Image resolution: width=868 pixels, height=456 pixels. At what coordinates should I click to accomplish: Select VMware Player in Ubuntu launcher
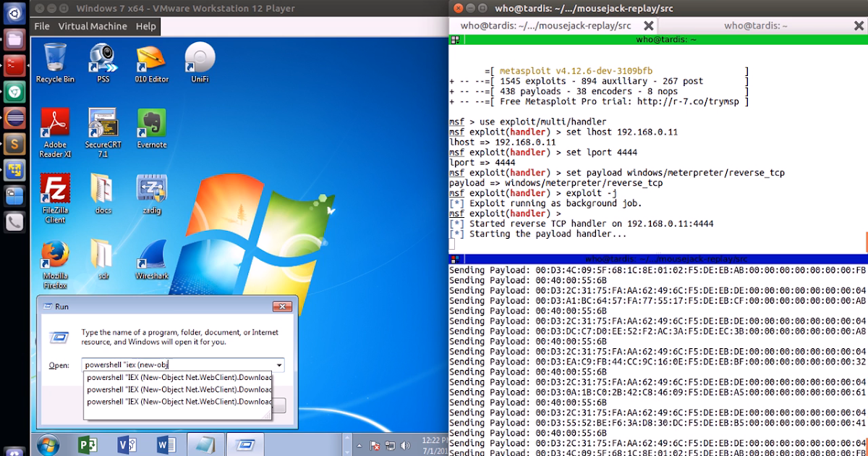point(14,170)
